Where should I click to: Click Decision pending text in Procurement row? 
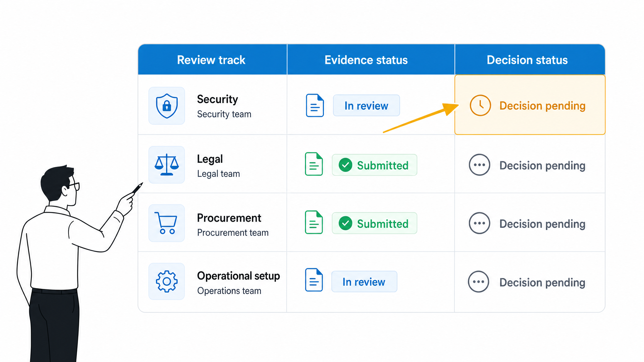pos(542,224)
